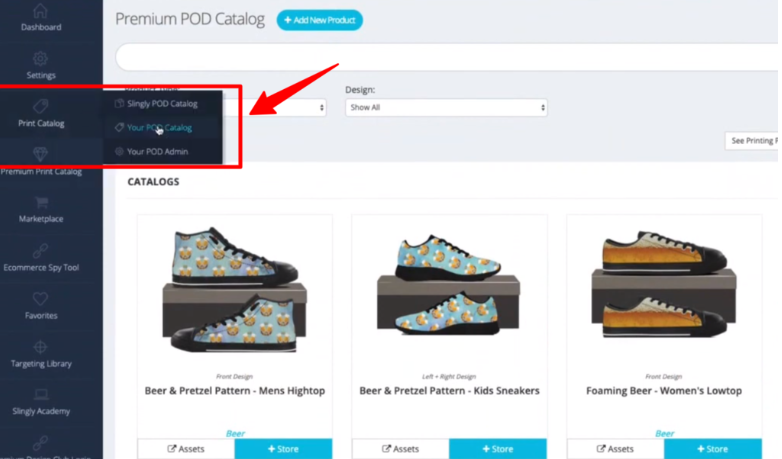Open the Design Show All dropdown
The width and height of the screenshot is (782, 459).
[446, 108]
